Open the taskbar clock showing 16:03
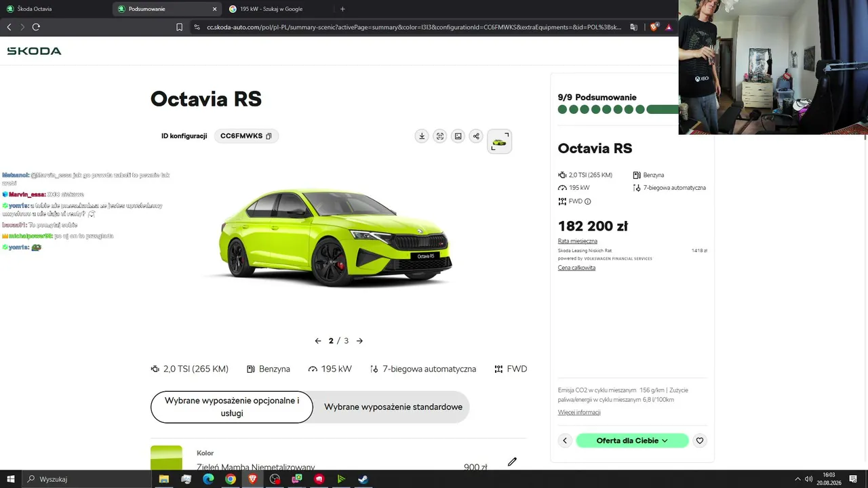 point(829,479)
